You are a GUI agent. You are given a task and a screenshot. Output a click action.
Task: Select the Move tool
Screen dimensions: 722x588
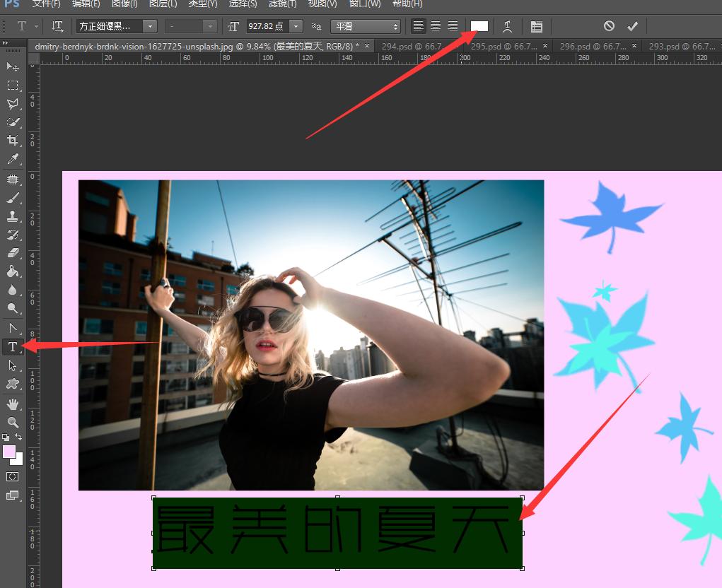pyautogui.click(x=13, y=66)
